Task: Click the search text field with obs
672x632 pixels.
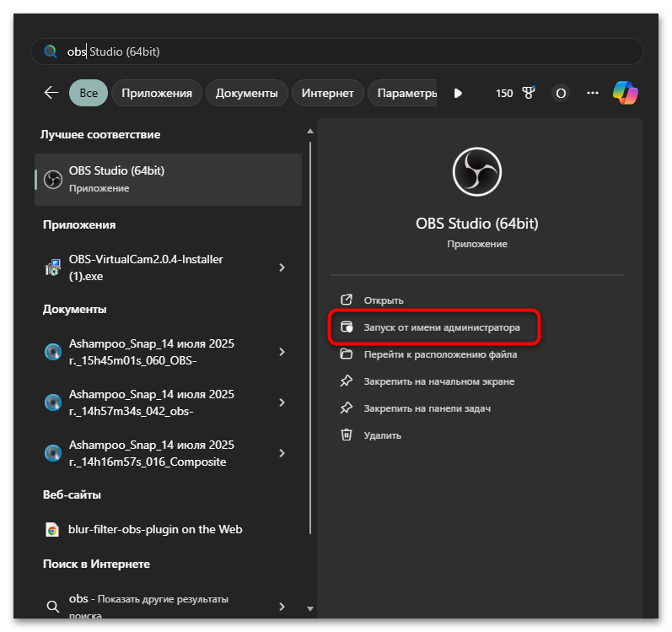Action: tap(337, 51)
